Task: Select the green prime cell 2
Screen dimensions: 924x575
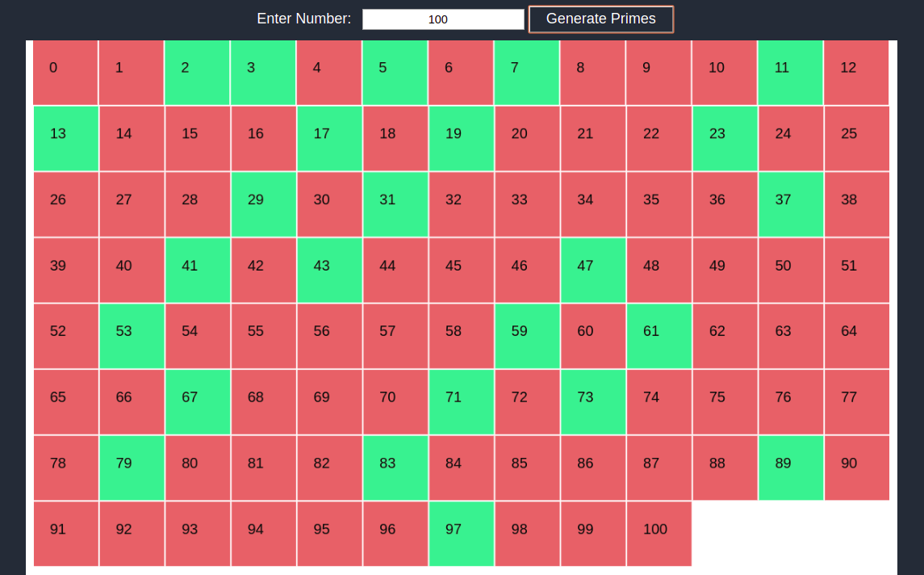Action: (197, 73)
